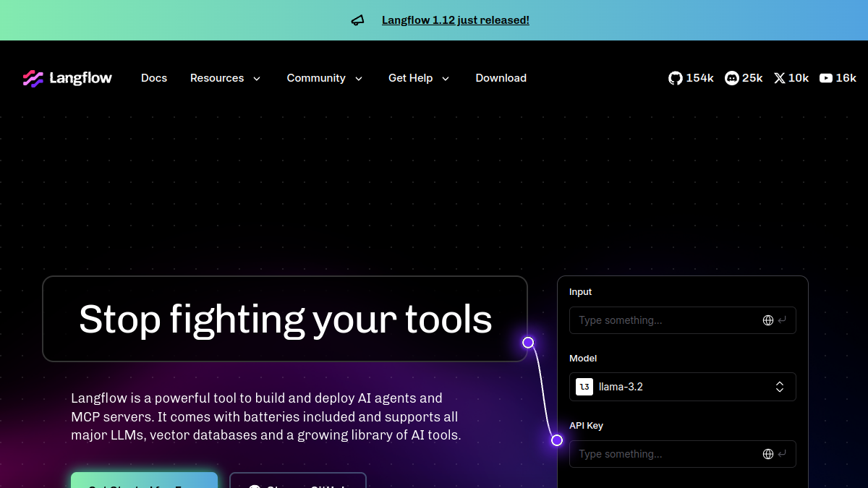The width and height of the screenshot is (868, 488).
Task: Click the lower purple connector node near API Key
Action: click(557, 440)
